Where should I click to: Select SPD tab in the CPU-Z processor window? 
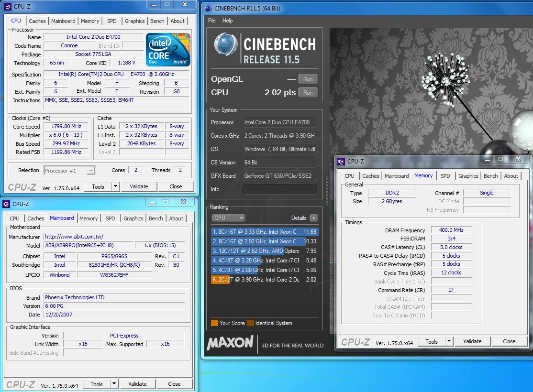click(x=112, y=21)
